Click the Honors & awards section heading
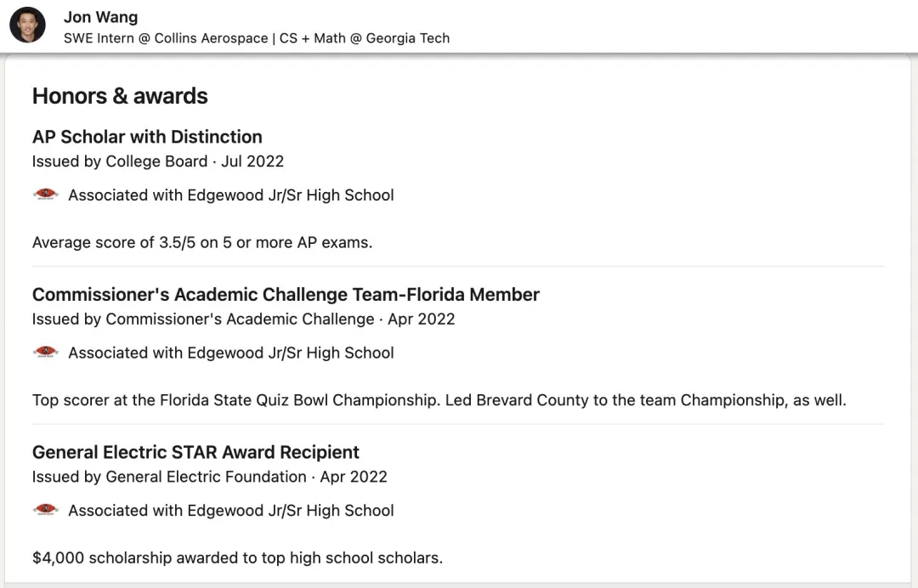Viewport: 918px width, 588px height. pos(120,96)
